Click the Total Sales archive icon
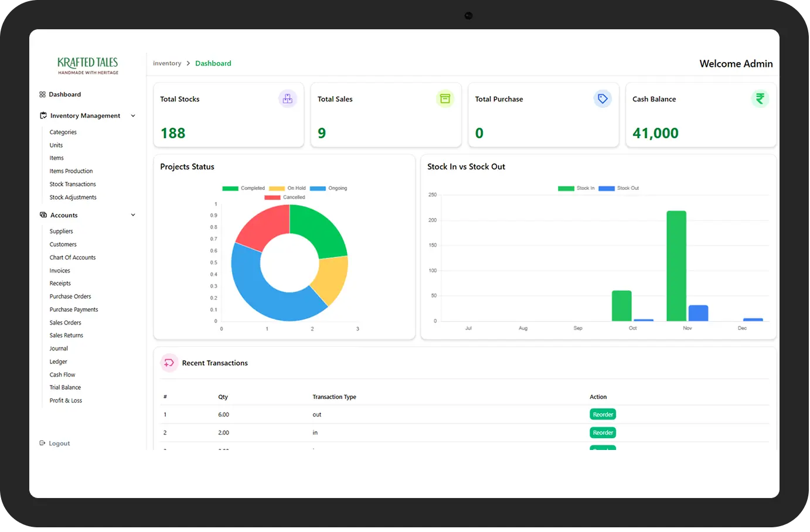Image resolution: width=810 pixels, height=532 pixels. click(445, 99)
